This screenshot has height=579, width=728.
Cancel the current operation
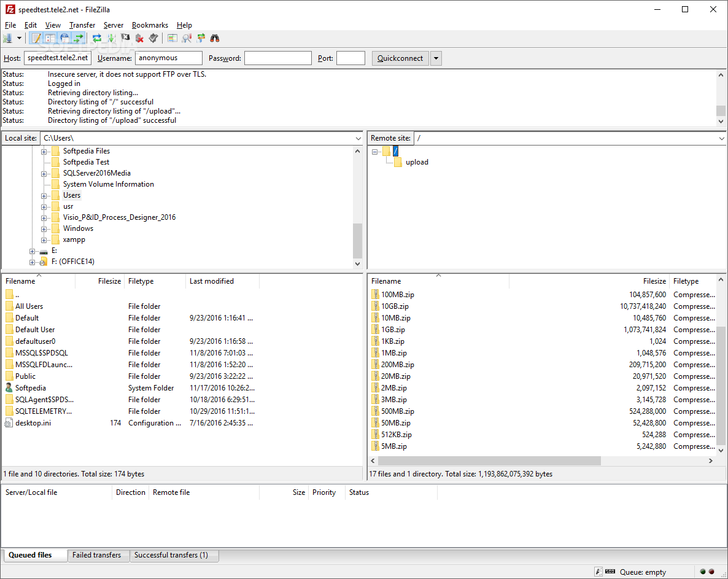[125, 38]
